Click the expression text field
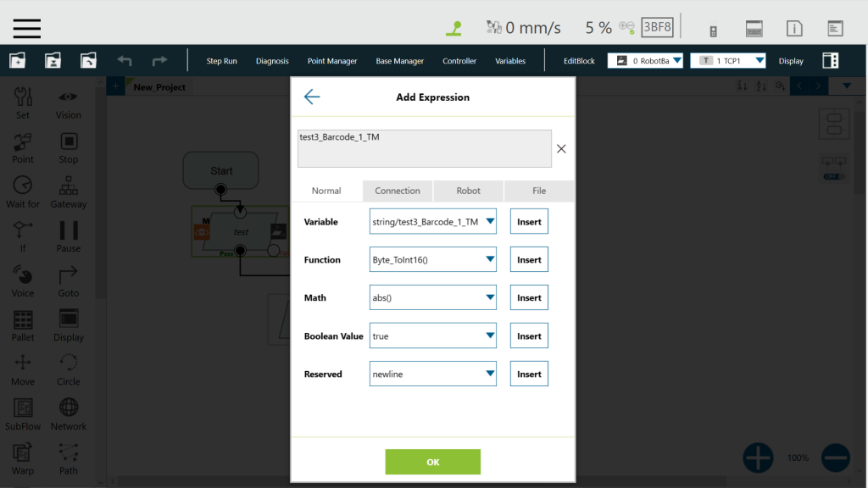The width and height of the screenshot is (868, 488). click(x=424, y=149)
